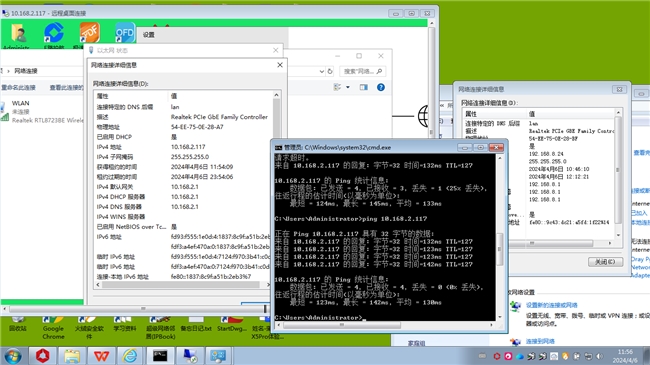Click the volume icon in system tray

coord(599,356)
